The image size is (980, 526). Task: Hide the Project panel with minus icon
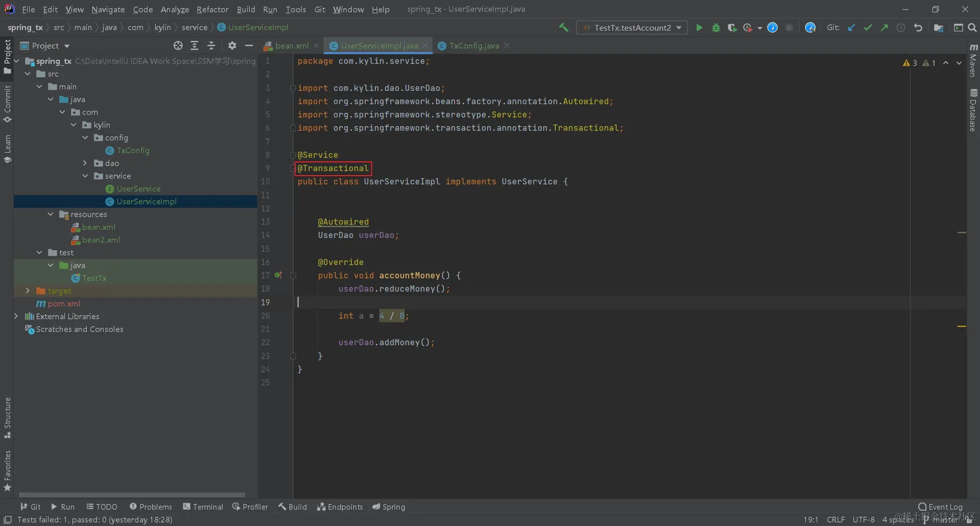[249, 46]
